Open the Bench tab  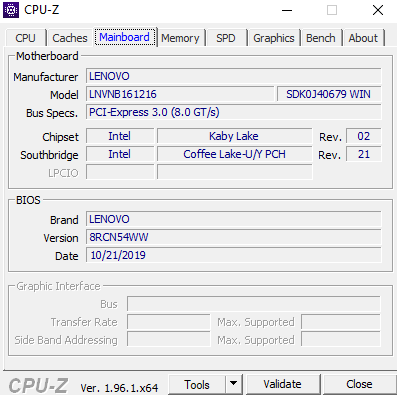click(x=321, y=38)
